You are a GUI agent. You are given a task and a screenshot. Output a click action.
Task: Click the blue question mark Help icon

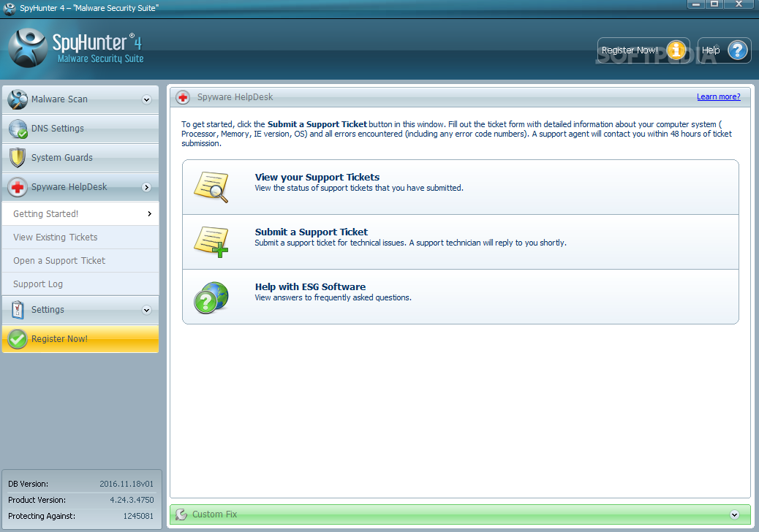click(x=738, y=50)
